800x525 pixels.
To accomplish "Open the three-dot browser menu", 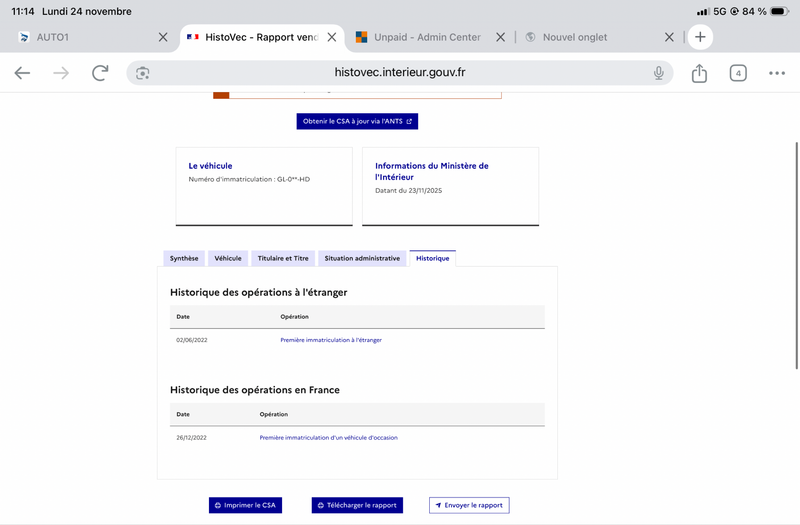I will coord(777,73).
